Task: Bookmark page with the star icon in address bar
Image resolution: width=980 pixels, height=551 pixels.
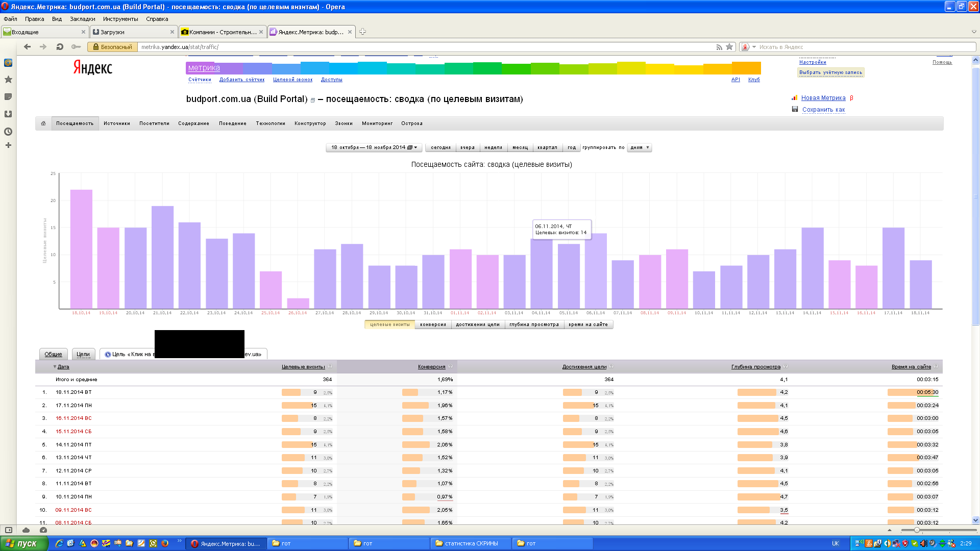Action: click(x=729, y=47)
